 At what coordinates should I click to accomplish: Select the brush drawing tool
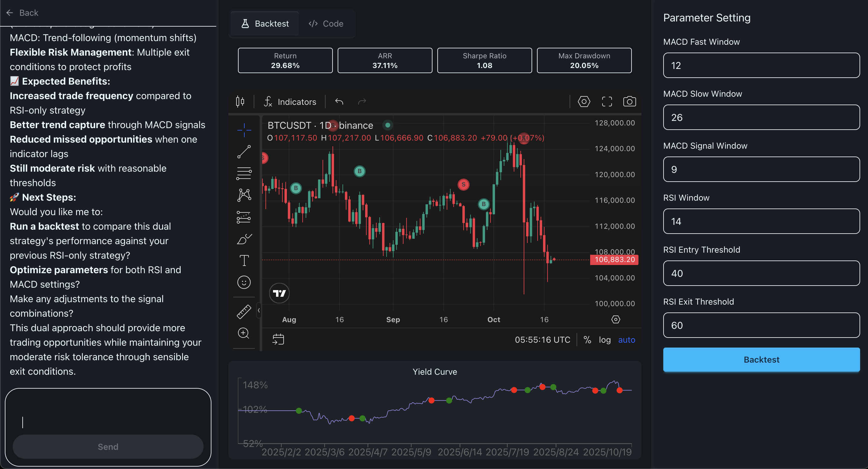(x=244, y=239)
